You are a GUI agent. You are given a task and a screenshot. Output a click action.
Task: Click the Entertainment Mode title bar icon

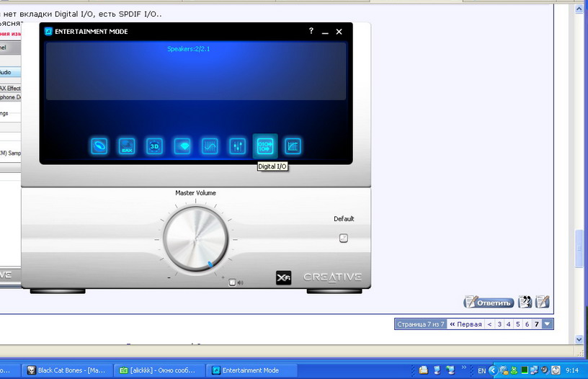pyautogui.click(x=48, y=32)
